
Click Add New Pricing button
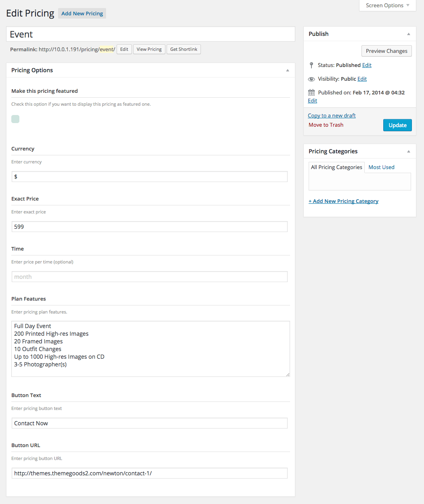click(x=82, y=13)
